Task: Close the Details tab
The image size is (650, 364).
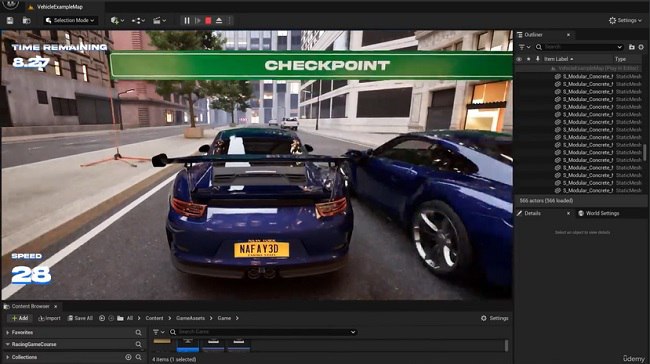Action: (x=568, y=213)
